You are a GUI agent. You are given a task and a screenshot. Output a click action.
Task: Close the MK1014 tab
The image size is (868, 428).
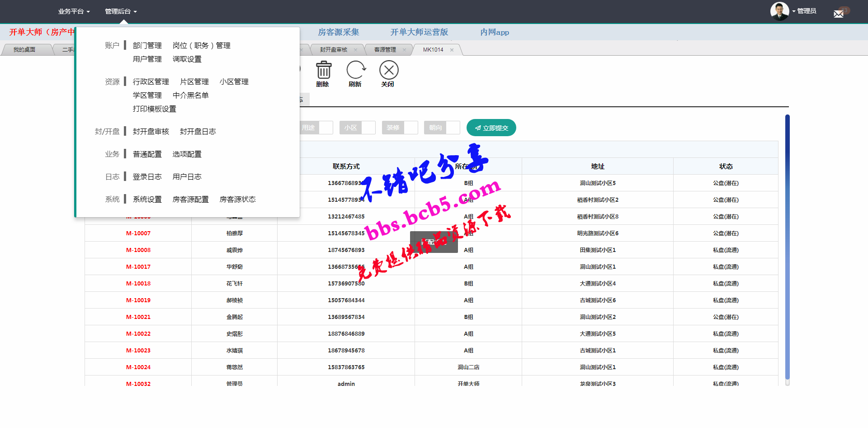pyautogui.click(x=452, y=50)
